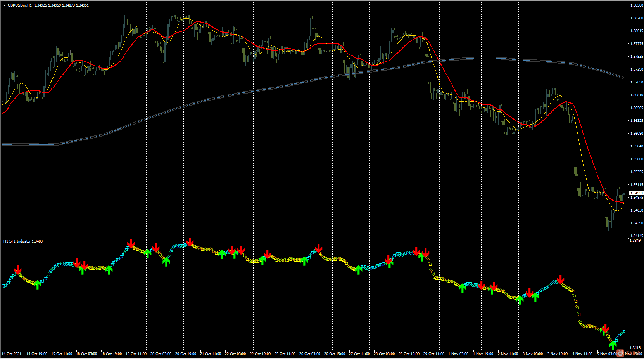
Task: Click the red sell arrow at 3 Nov 19:00 peak
Action: (x=560, y=279)
